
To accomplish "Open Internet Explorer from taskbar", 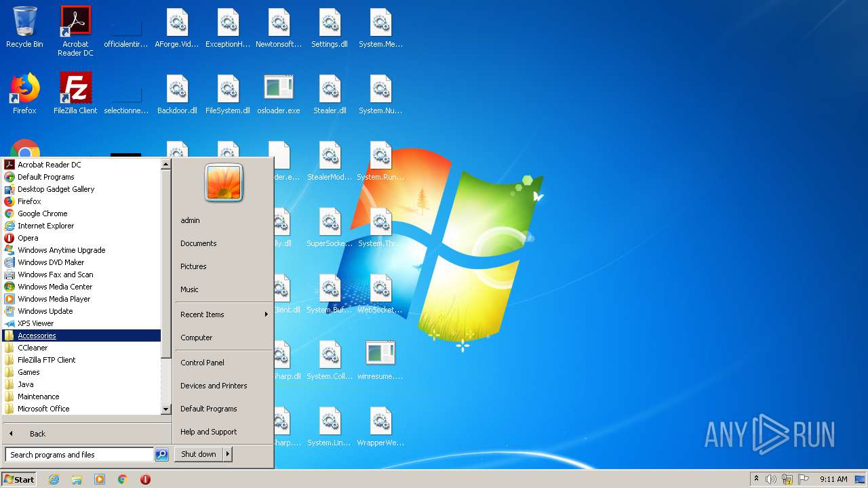I will (x=54, y=479).
